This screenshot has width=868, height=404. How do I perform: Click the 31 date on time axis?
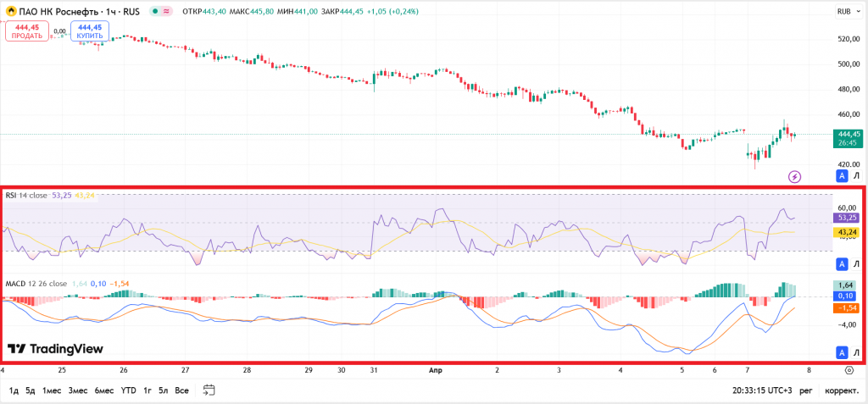374,369
